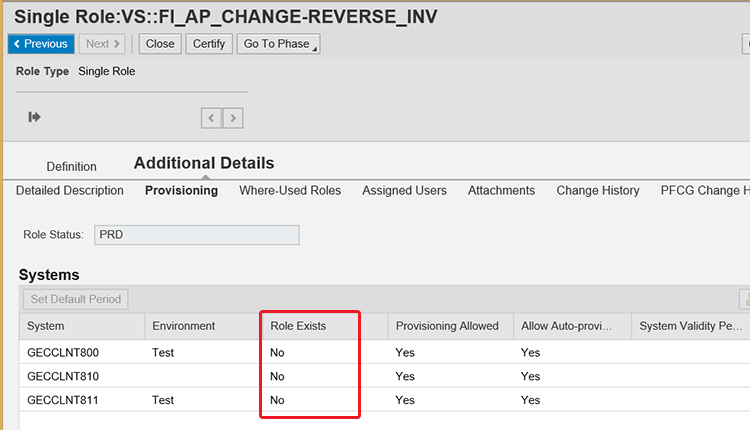Click the right chevron navigation arrow

tap(233, 118)
